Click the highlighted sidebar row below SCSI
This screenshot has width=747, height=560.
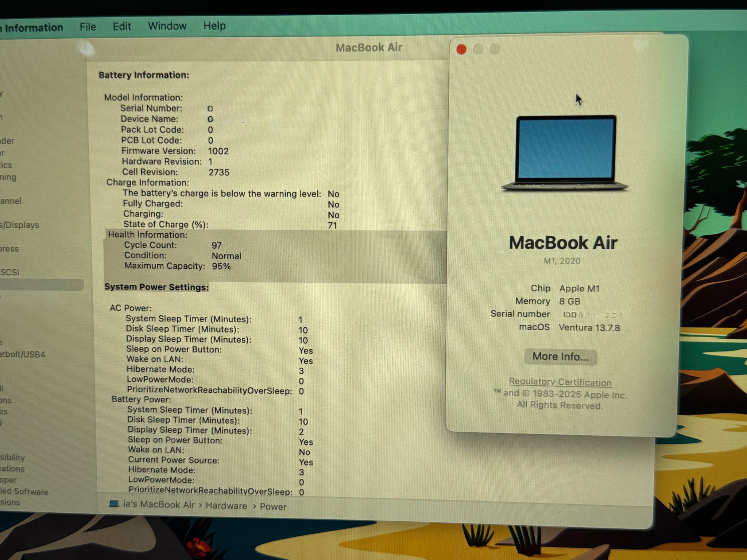pos(42,285)
